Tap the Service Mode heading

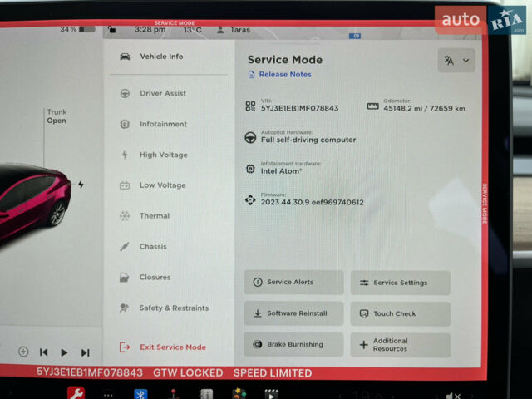coord(285,60)
